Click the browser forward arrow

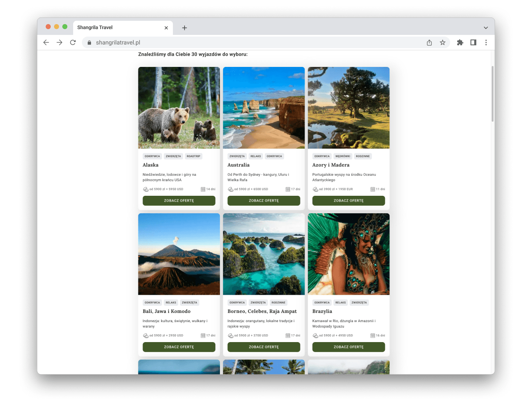click(59, 42)
